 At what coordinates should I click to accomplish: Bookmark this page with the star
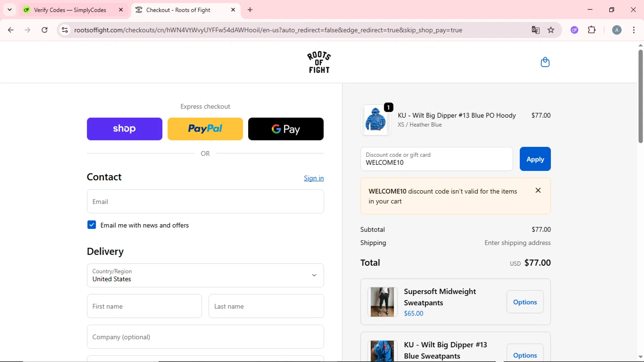click(x=551, y=30)
